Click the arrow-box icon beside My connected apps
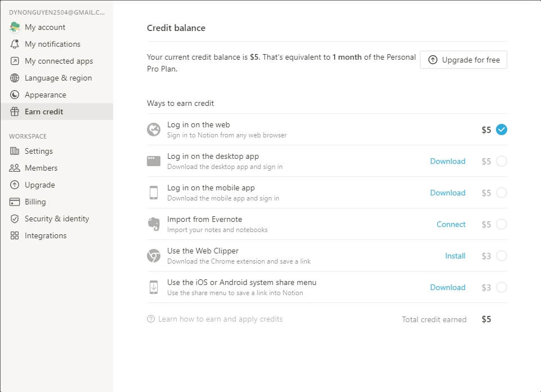Viewport: 541px width, 392px height. click(x=15, y=61)
